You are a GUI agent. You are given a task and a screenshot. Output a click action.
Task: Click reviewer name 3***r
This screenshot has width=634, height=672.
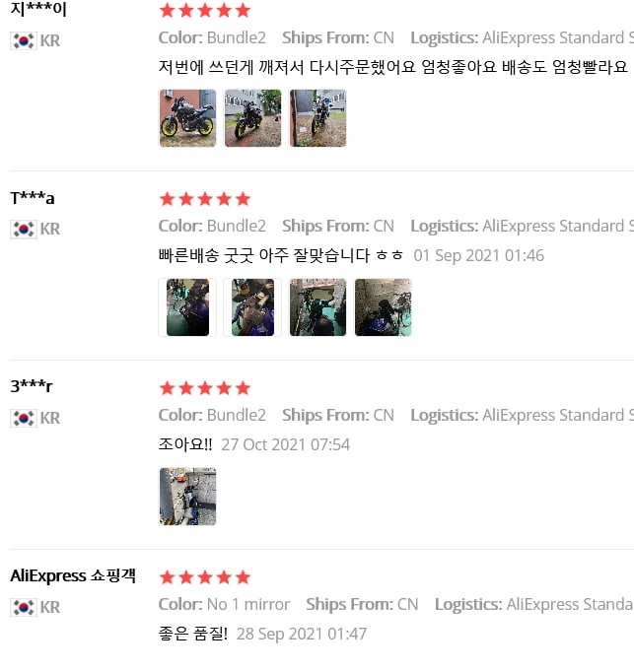[x=32, y=386]
